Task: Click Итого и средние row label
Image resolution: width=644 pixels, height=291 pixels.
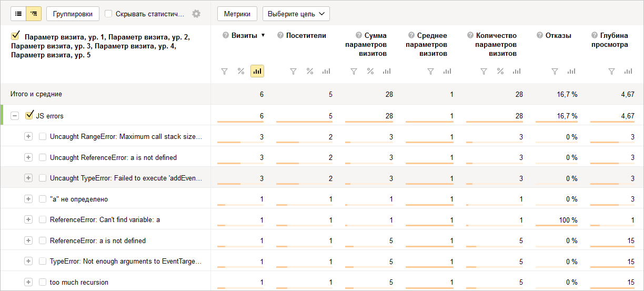Action: 36,94
